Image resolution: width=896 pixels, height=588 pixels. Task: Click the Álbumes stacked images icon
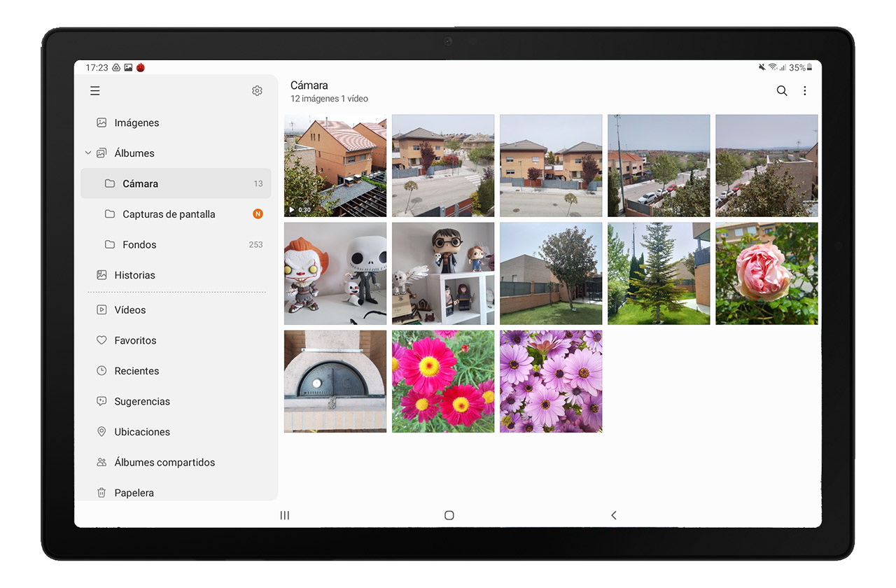pos(101,153)
